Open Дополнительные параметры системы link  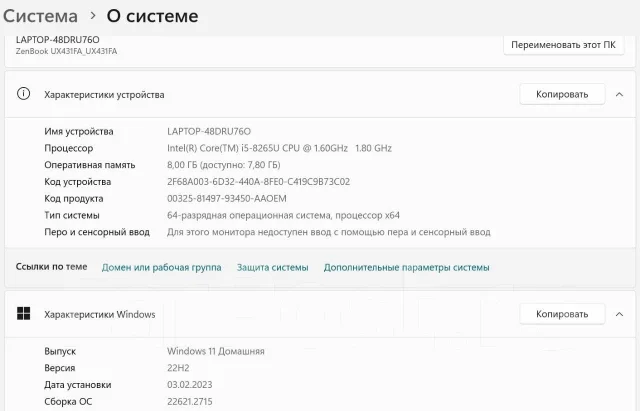[407, 267]
